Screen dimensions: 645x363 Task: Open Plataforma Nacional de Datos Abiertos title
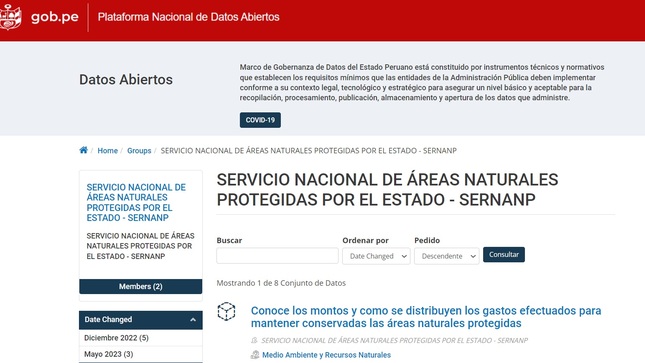coord(188,17)
